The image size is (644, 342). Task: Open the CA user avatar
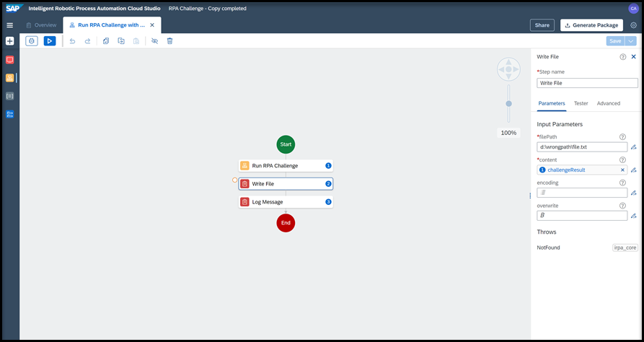pyautogui.click(x=633, y=8)
